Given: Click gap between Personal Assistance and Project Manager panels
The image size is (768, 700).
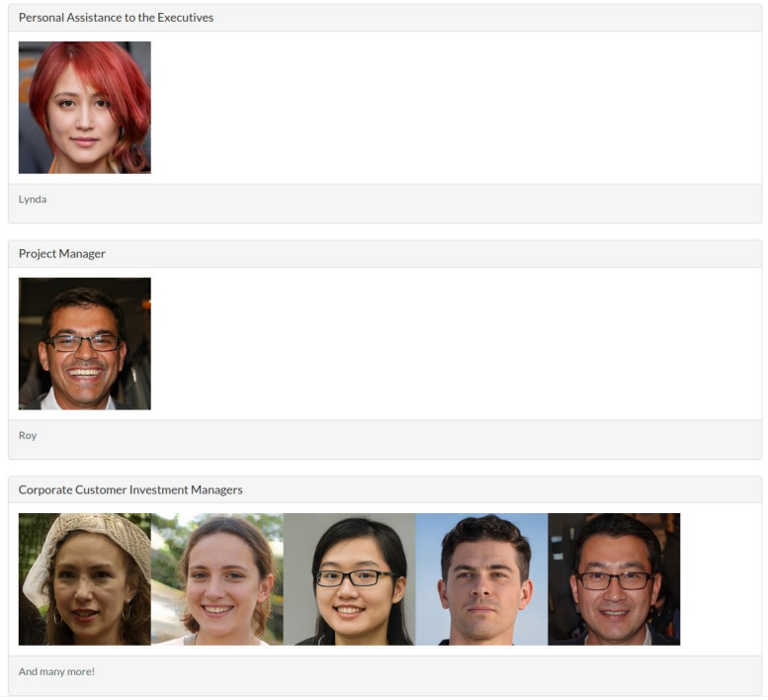Looking at the screenshot, I should [384, 231].
